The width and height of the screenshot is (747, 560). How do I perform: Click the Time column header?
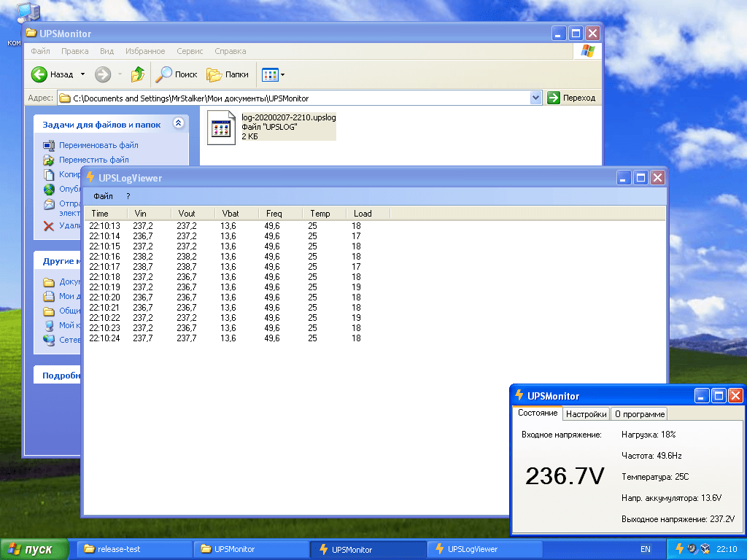[107, 214]
